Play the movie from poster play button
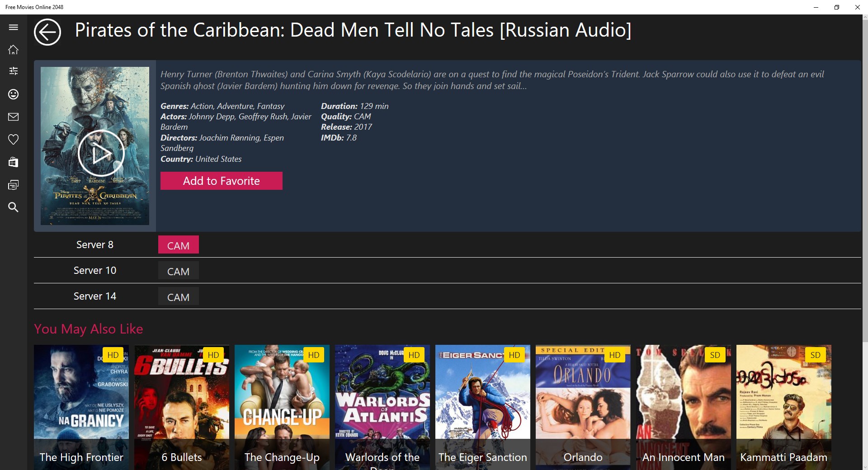Image resolution: width=868 pixels, height=470 pixels. [101, 153]
